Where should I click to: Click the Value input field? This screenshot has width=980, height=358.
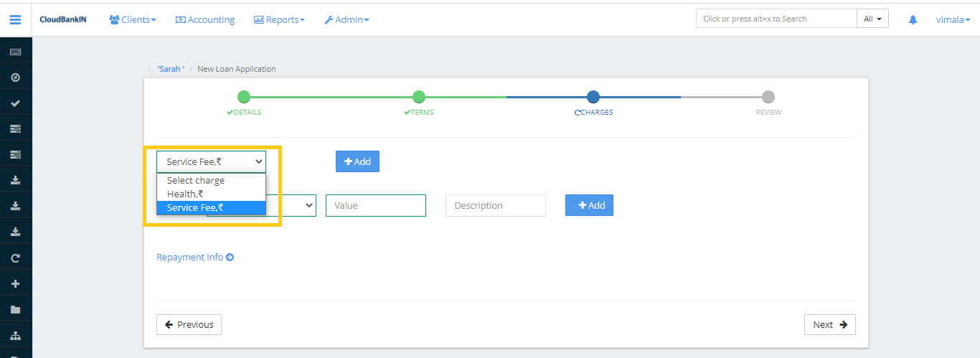pos(375,205)
